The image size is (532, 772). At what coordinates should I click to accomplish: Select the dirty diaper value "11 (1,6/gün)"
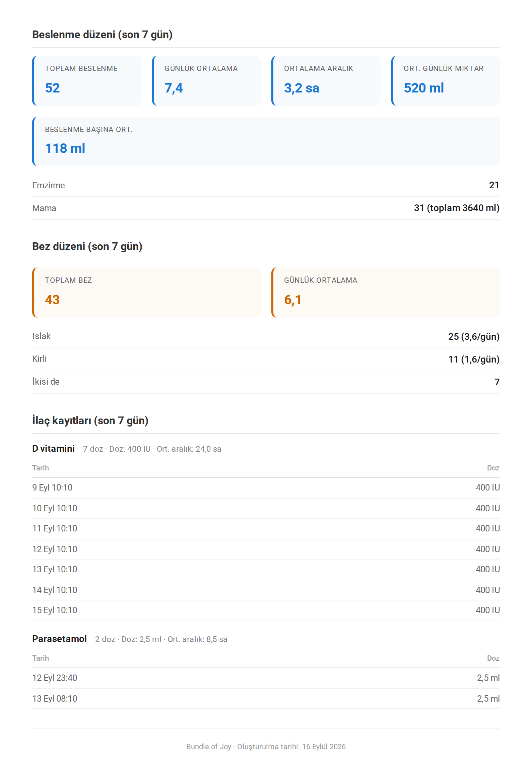pos(474,359)
